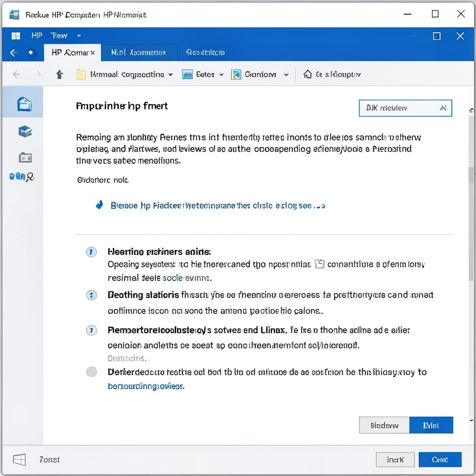The width and height of the screenshot is (476, 476).
Task: Switch to the 'Hldl Aommeties' tab
Action: 139,53
